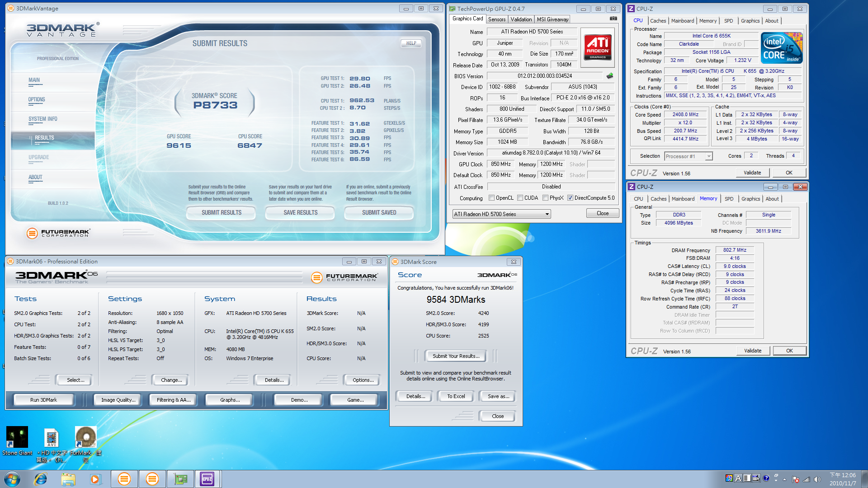The width and height of the screenshot is (868, 488).
Task: Click the Show desktop strip at taskbar end
Action: (864, 479)
